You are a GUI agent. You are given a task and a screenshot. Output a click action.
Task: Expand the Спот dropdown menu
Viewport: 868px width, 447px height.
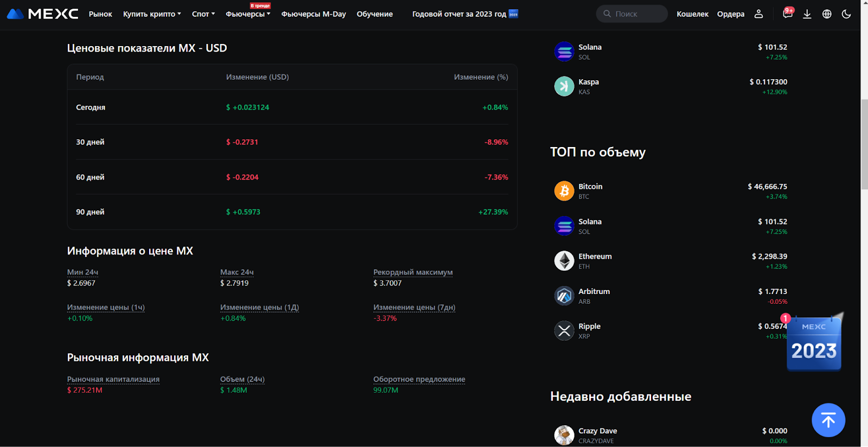[x=203, y=14]
